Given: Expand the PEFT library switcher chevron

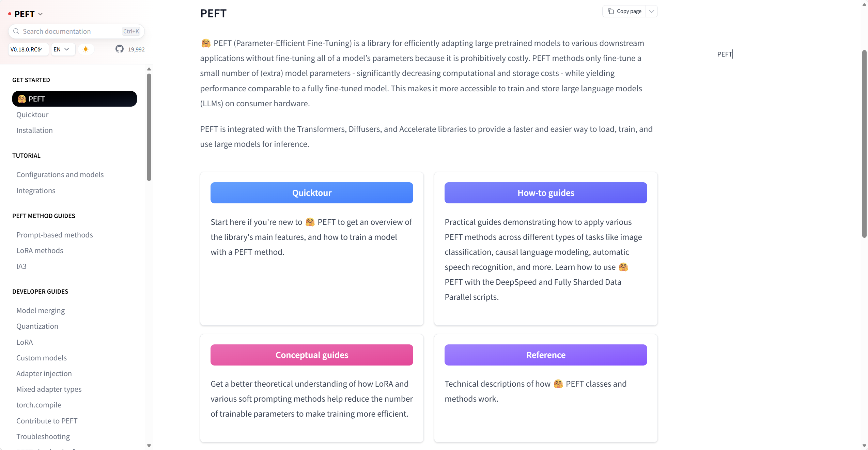Looking at the screenshot, I should click(x=41, y=14).
